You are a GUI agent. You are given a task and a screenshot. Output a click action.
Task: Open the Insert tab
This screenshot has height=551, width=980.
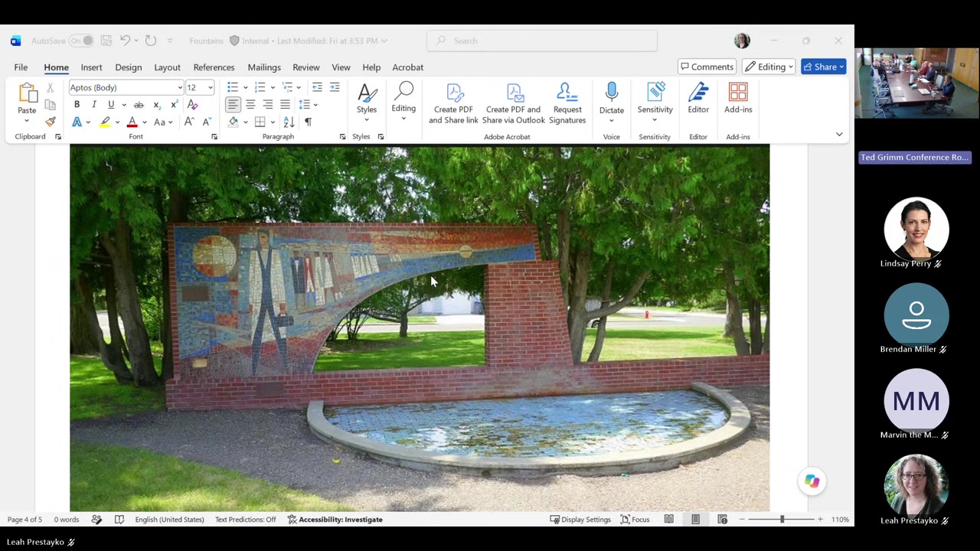[x=91, y=67]
